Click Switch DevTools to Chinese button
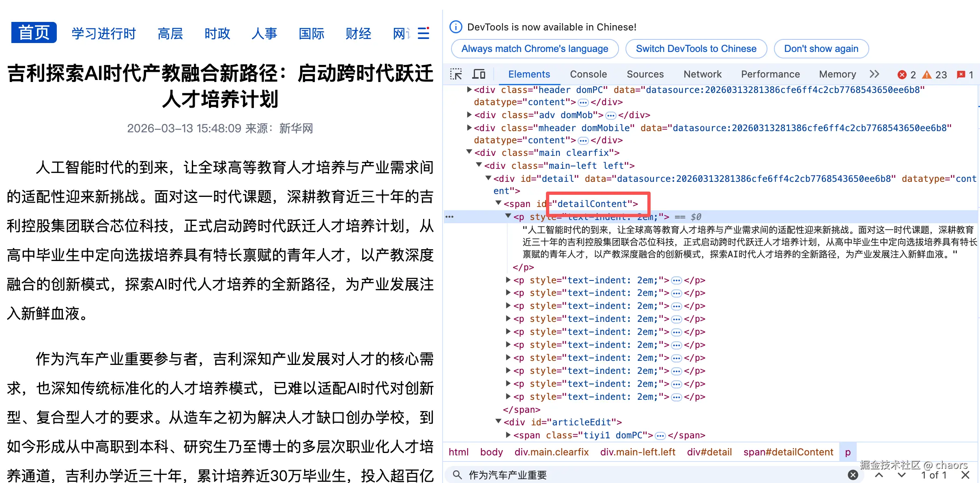Viewport: 980px width, 483px height. pyautogui.click(x=696, y=49)
